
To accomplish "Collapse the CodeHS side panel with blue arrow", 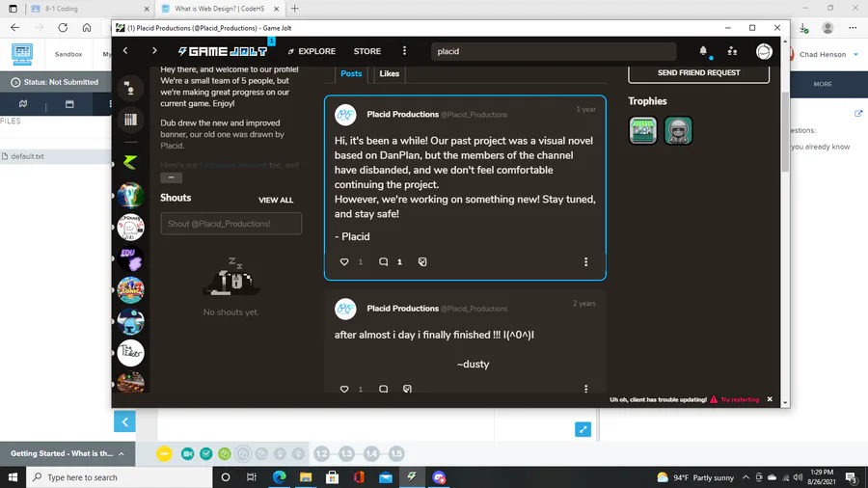I will (124, 421).
